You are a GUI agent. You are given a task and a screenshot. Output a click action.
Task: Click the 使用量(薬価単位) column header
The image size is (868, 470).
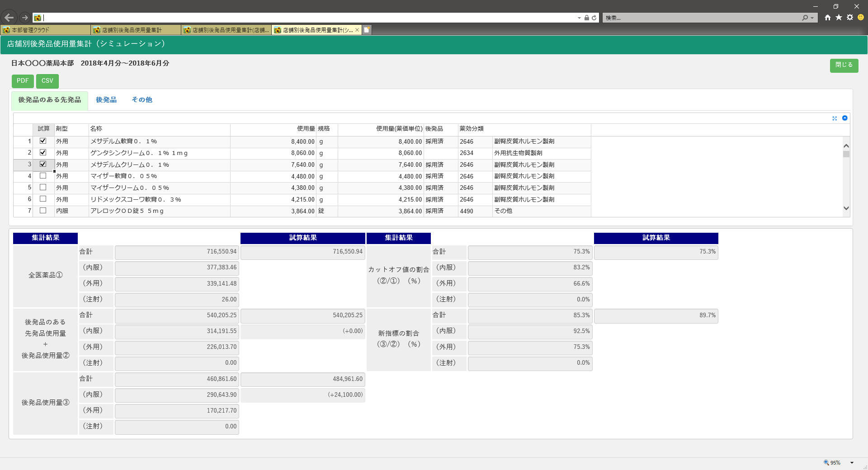pos(381,129)
